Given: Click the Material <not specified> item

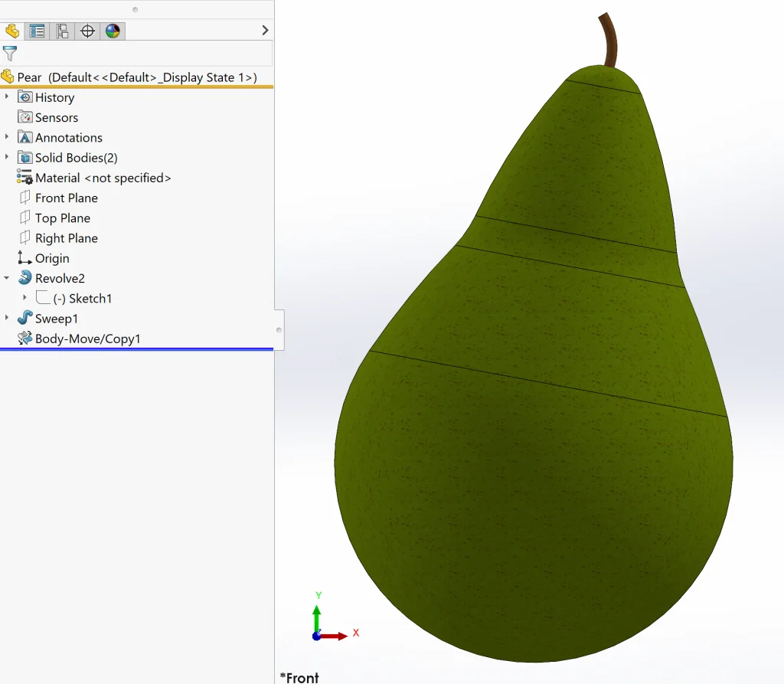Looking at the screenshot, I should click(x=103, y=178).
